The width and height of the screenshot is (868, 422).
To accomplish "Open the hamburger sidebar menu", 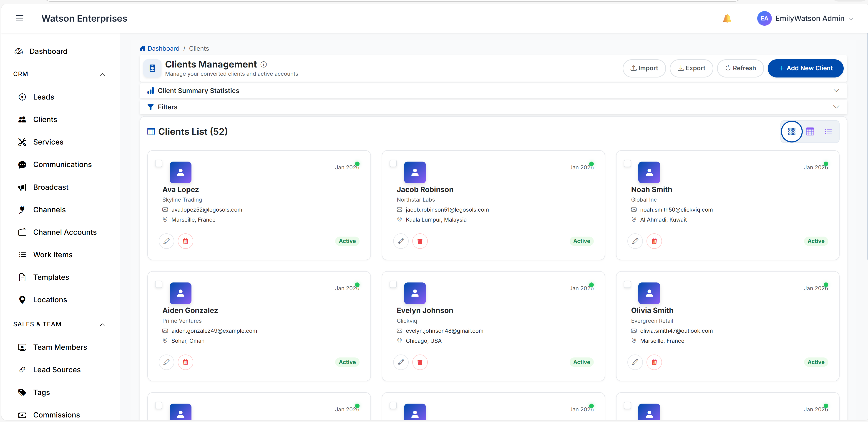I will [20, 19].
